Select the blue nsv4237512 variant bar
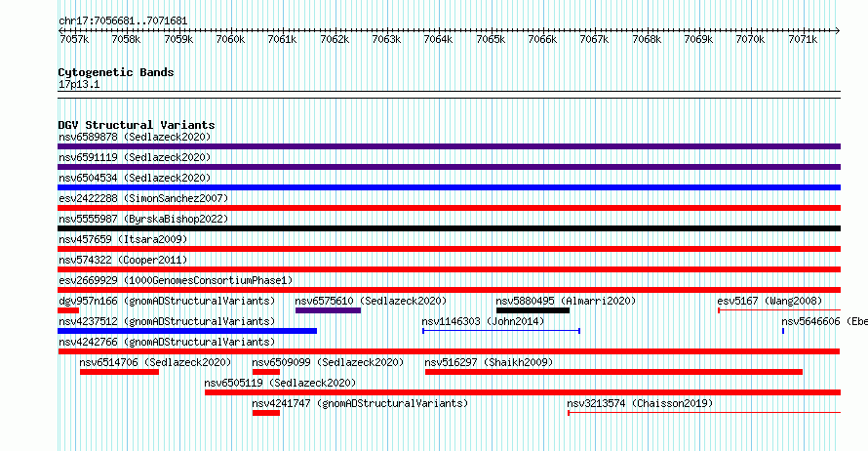The height and width of the screenshot is (451, 868). 187,331
